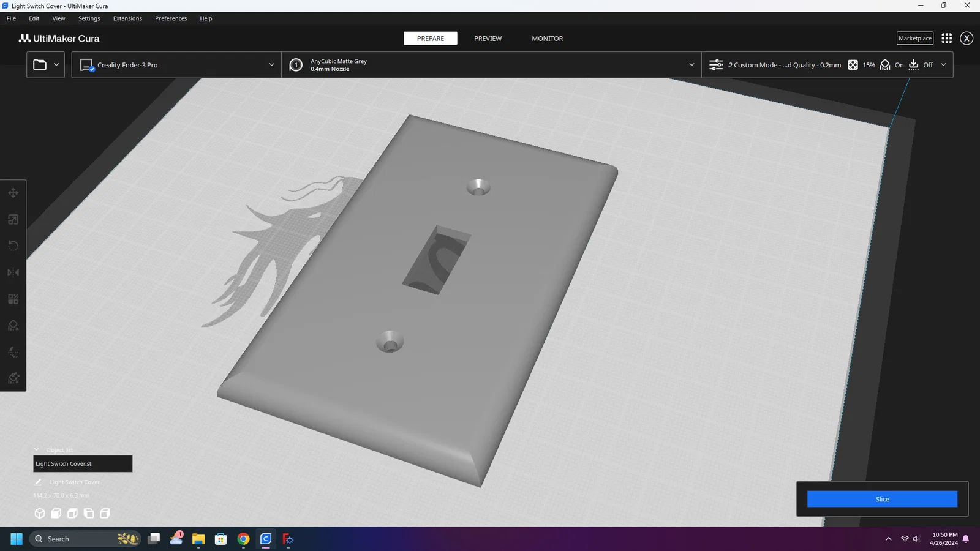Select the cut/half-circle tool in left toolbar
The height and width of the screenshot is (551, 980).
(x=13, y=351)
